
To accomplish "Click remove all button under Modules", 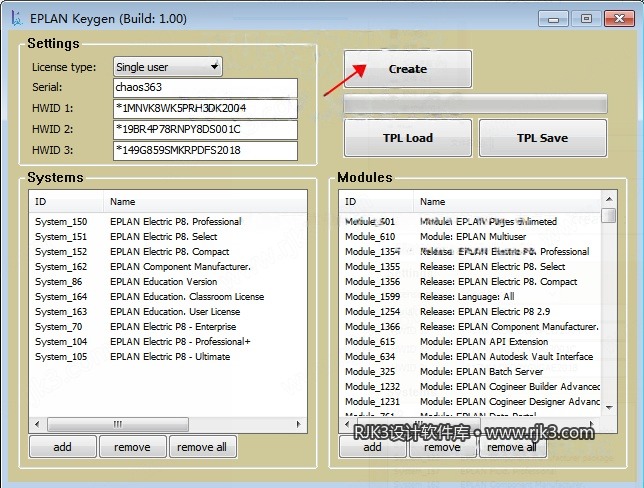I will (x=512, y=447).
